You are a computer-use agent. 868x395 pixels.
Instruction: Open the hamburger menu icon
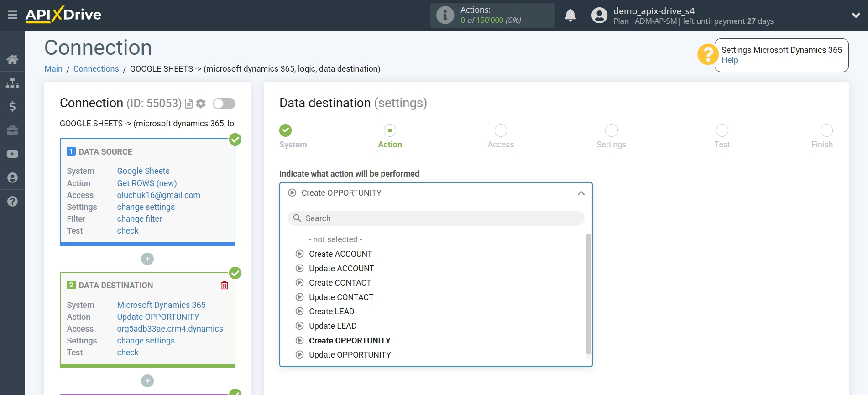[12, 15]
